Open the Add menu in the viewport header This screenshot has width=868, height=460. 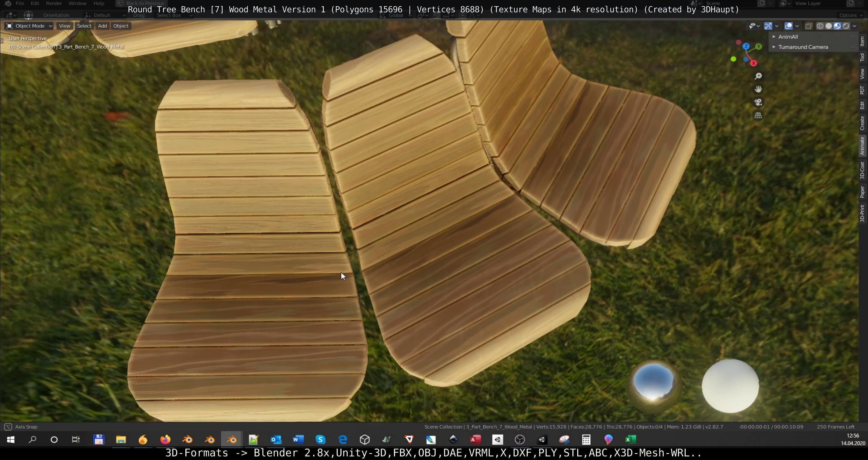pos(102,26)
